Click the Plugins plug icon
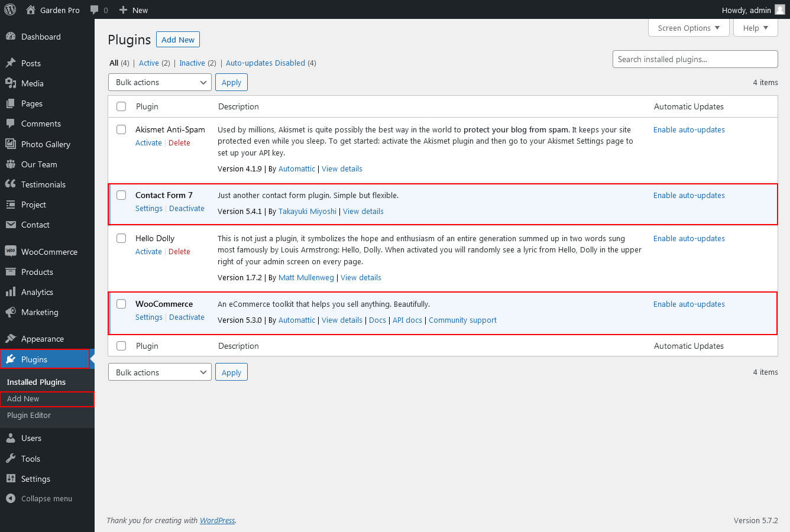 click(10, 359)
